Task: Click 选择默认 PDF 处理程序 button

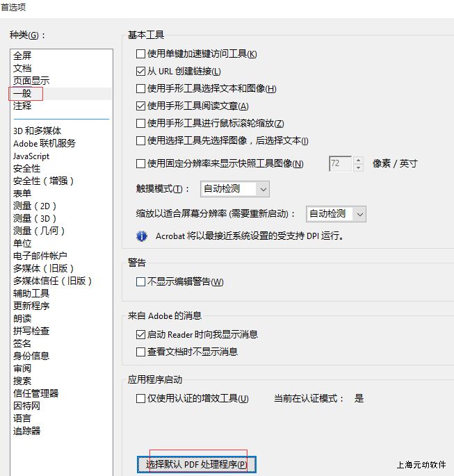Action: pos(197,465)
